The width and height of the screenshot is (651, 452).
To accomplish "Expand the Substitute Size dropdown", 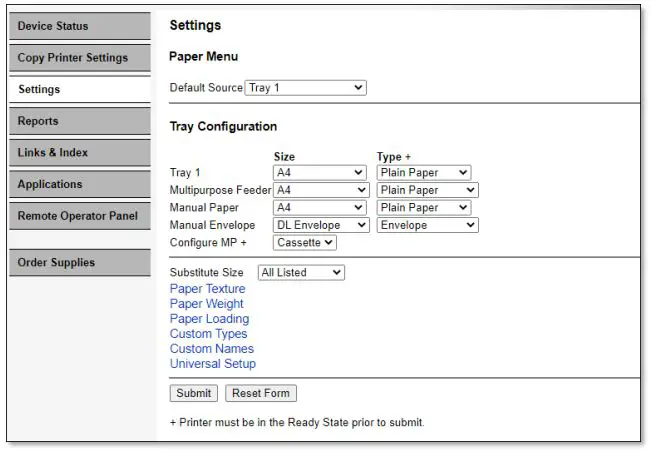I will tap(301, 273).
